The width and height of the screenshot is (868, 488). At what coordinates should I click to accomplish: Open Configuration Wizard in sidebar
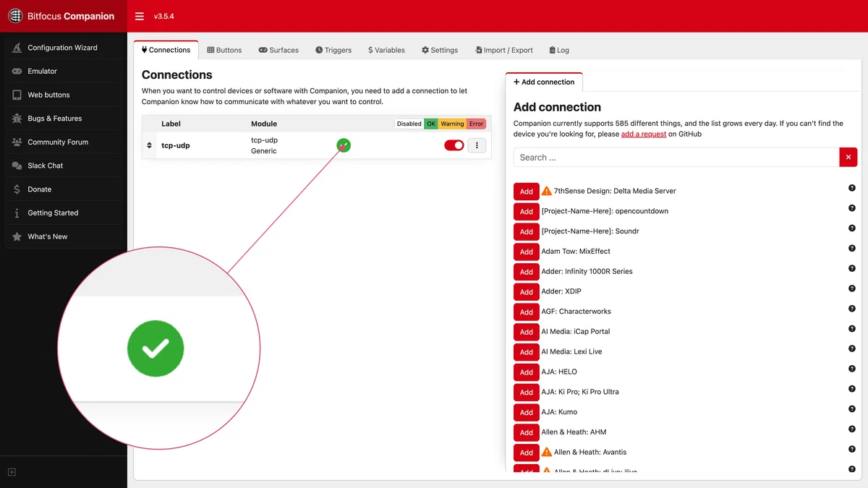click(64, 48)
